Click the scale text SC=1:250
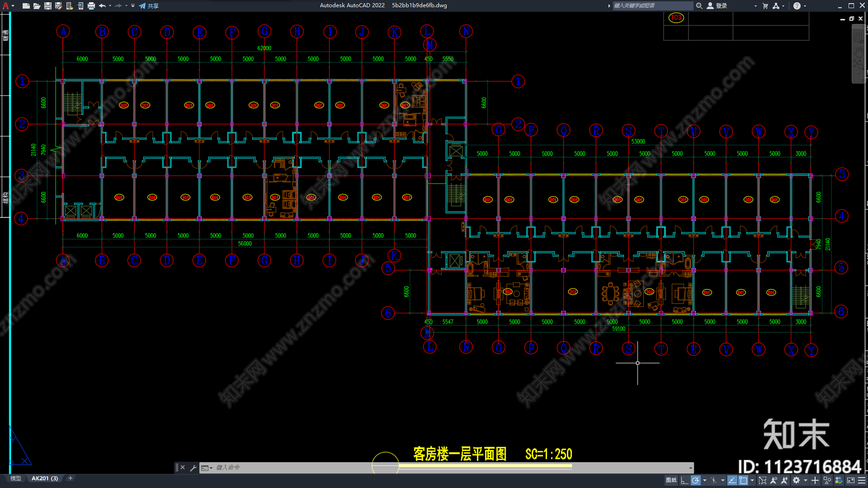 pos(548,454)
